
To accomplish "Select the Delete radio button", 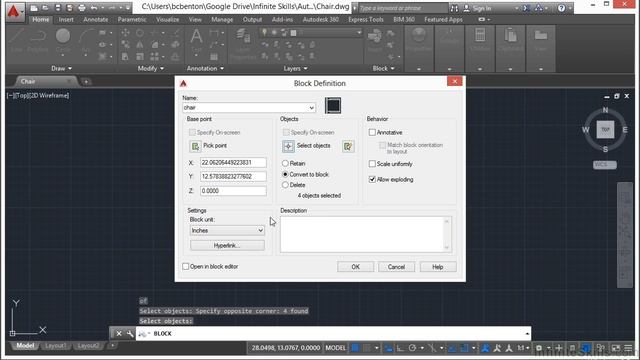I will click(x=285, y=185).
